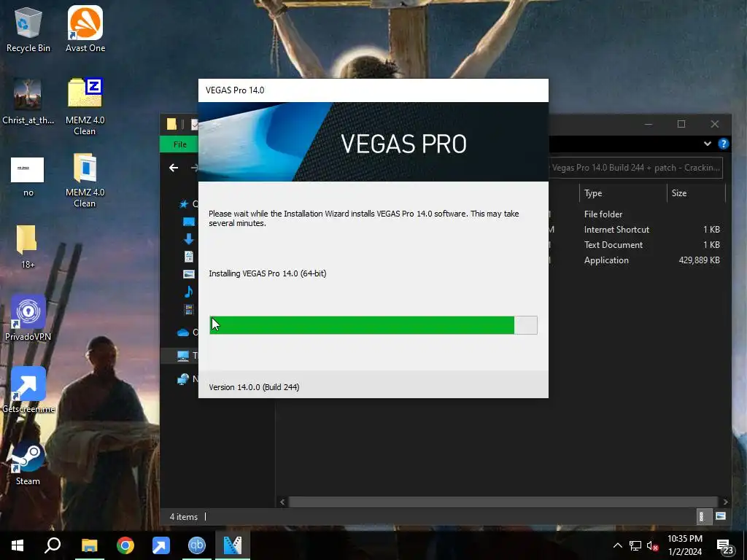The height and width of the screenshot is (560, 747).
Task: Open Network in Explorer sidebar
Action: click(x=183, y=379)
